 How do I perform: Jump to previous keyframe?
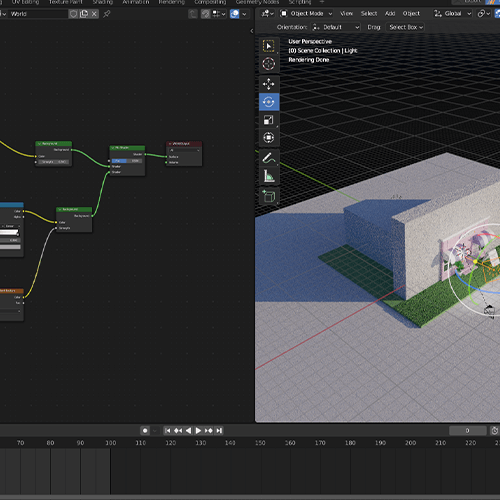pos(178,431)
